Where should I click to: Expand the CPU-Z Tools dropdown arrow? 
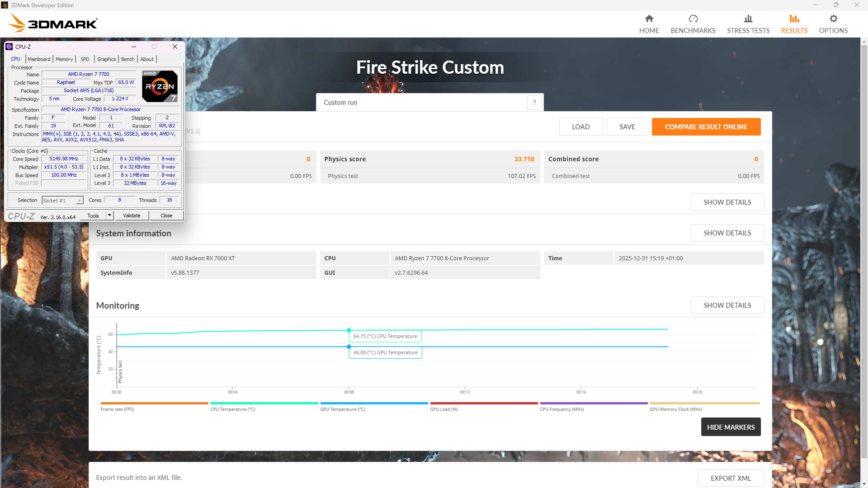pos(109,216)
